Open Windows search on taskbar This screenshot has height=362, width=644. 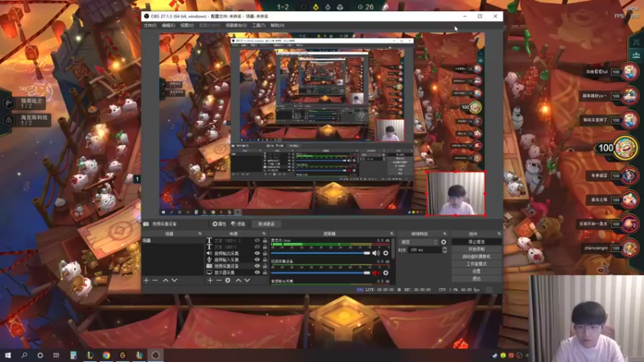tap(24, 355)
